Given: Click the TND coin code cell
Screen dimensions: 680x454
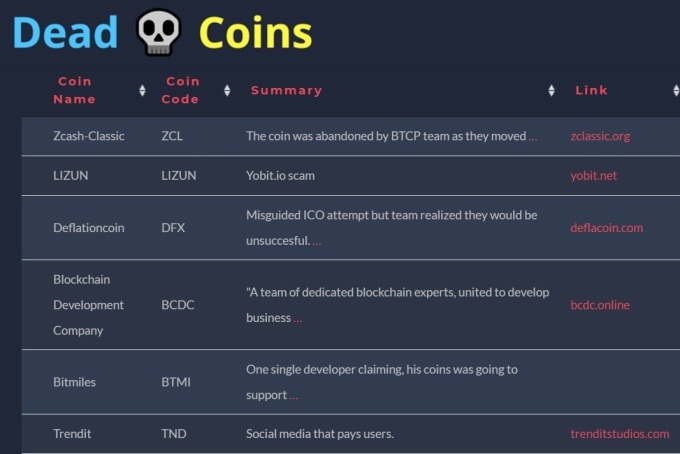Looking at the screenshot, I should (x=174, y=434).
